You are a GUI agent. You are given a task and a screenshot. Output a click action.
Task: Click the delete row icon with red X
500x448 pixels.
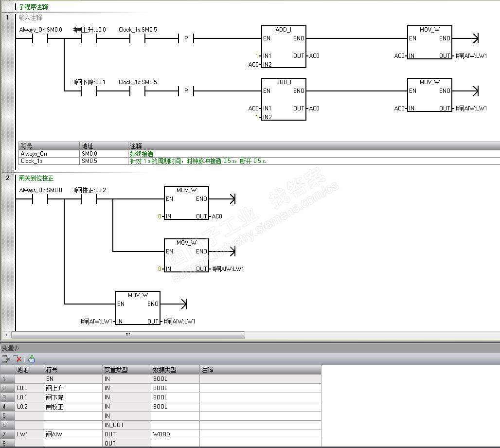pos(17,359)
